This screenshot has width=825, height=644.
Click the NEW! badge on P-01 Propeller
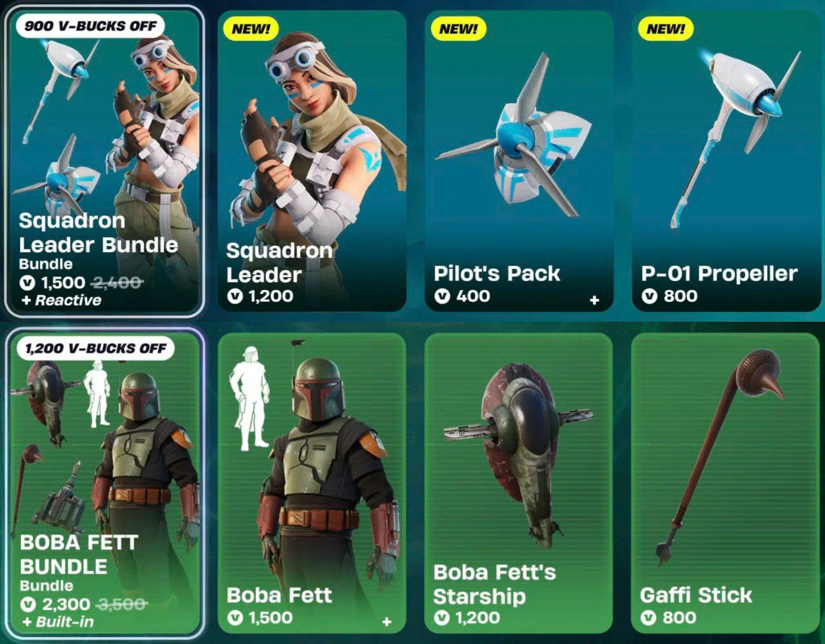click(666, 29)
